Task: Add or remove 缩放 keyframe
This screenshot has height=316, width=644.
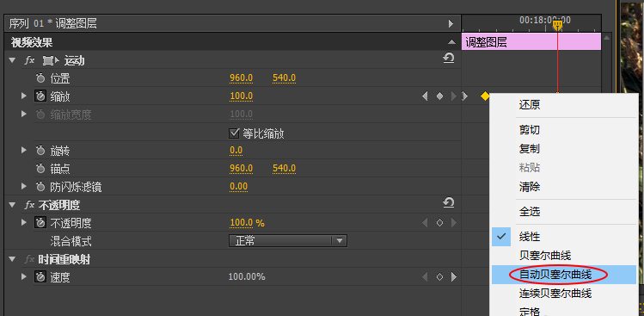Action: (x=439, y=96)
